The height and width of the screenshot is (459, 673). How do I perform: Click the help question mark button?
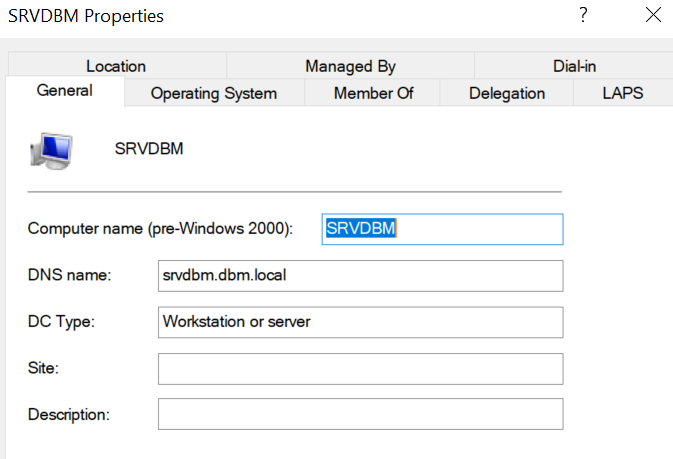click(583, 15)
